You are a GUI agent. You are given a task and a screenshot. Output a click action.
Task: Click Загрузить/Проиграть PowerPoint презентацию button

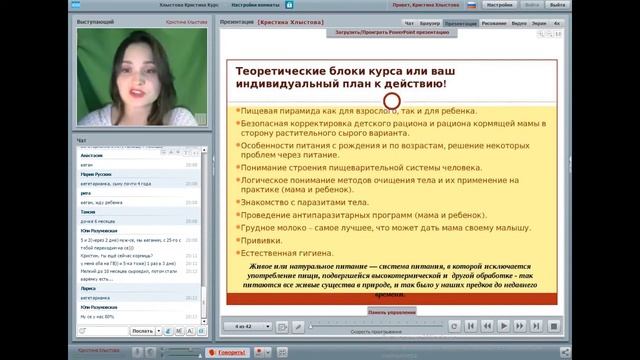[x=392, y=32]
